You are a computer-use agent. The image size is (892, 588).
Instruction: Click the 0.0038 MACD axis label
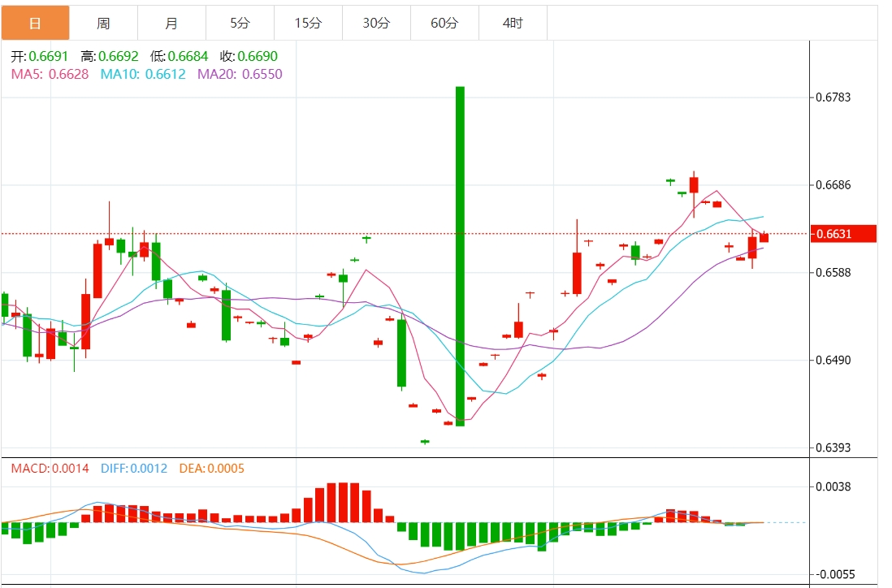834,486
